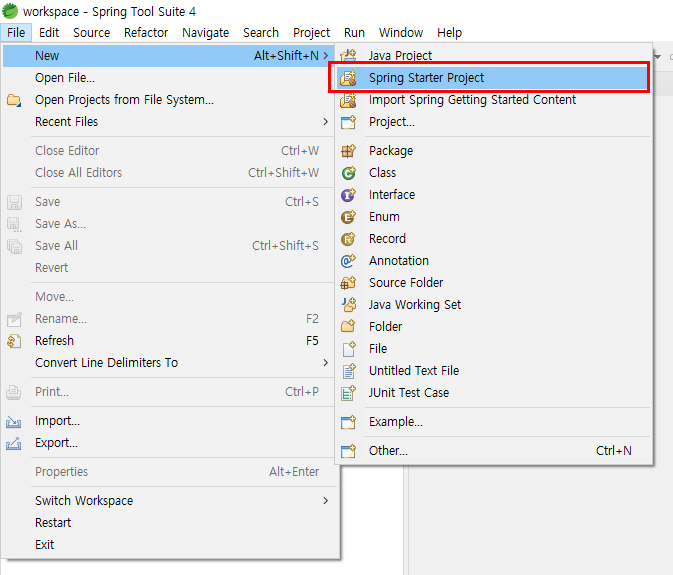The width and height of the screenshot is (673, 575).
Task: Select Switch Workspace entry
Action: click(x=168, y=501)
